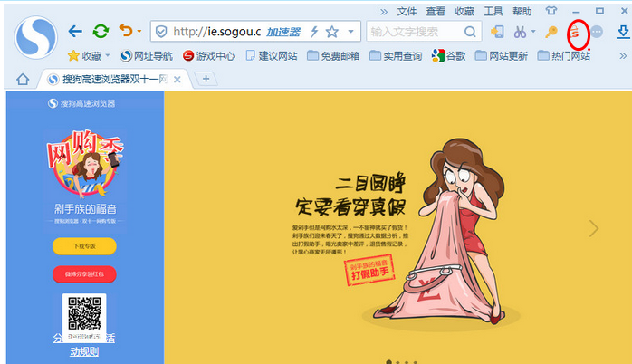Image resolution: width=632 pixels, height=364 pixels.
Task: Click the 加速器 accelerator link
Action: point(283,32)
